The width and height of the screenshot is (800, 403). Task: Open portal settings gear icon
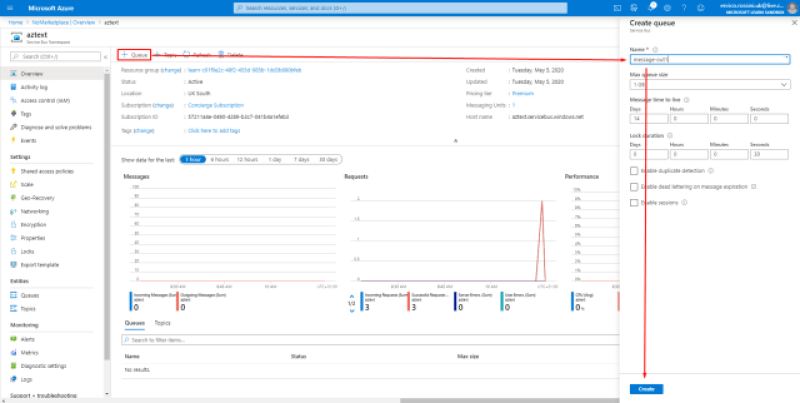pyautogui.click(x=667, y=8)
